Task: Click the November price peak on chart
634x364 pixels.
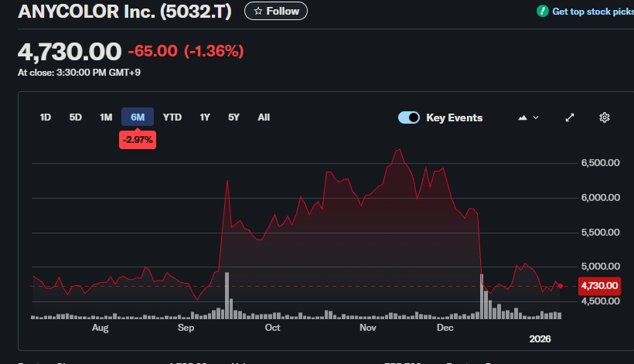Action: point(400,149)
